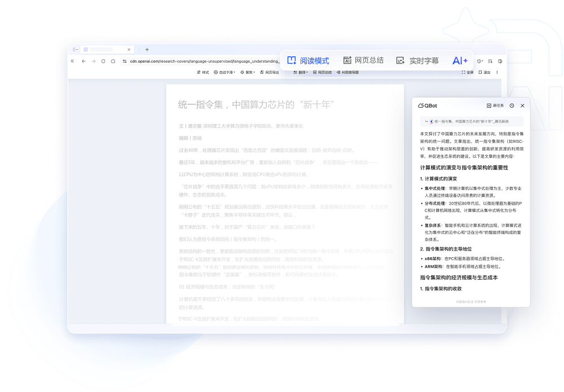Enable 实时字幕 live captions
The image size is (564, 392).
coord(417,60)
